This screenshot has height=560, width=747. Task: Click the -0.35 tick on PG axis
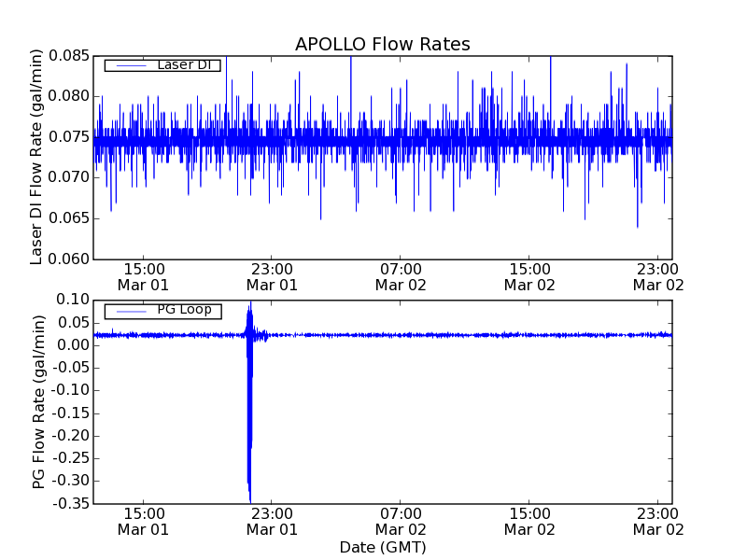coord(71,504)
